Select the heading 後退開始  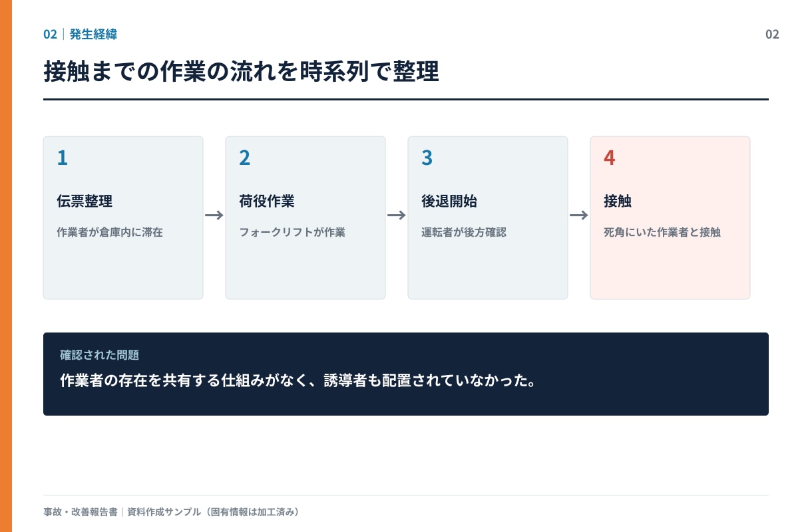tap(449, 201)
